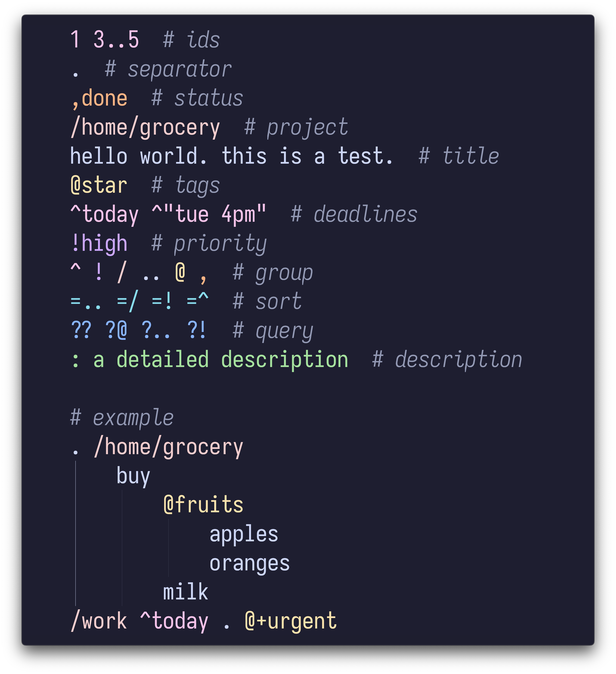Click the "# separator" comment text
This screenshot has height=674, width=616.
click(x=168, y=70)
